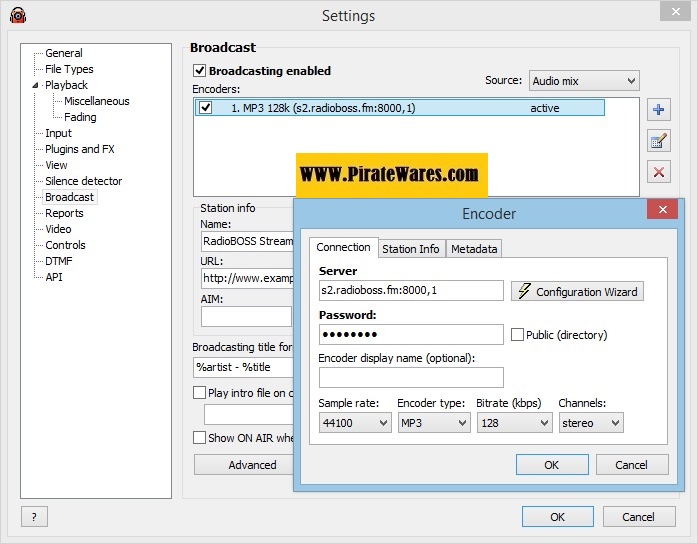698x544 pixels.
Task: Select Silence detector in settings tree
Action: [83, 181]
